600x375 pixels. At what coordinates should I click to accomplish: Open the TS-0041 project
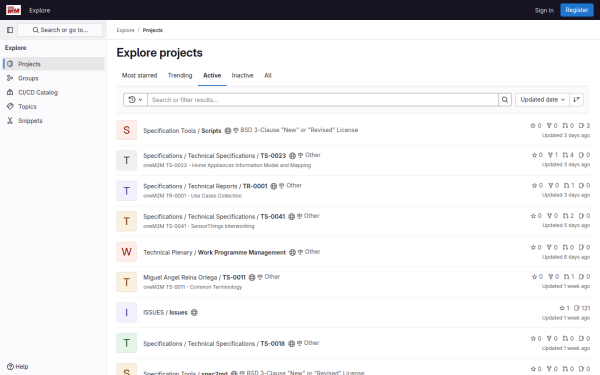click(x=214, y=217)
